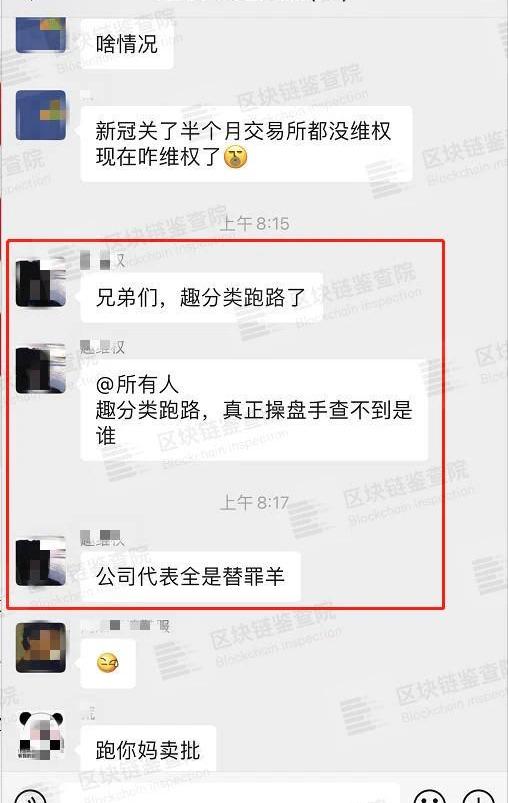Open the emoji sticker panel icon
The width and height of the screenshot is (508, 803).
429,795
